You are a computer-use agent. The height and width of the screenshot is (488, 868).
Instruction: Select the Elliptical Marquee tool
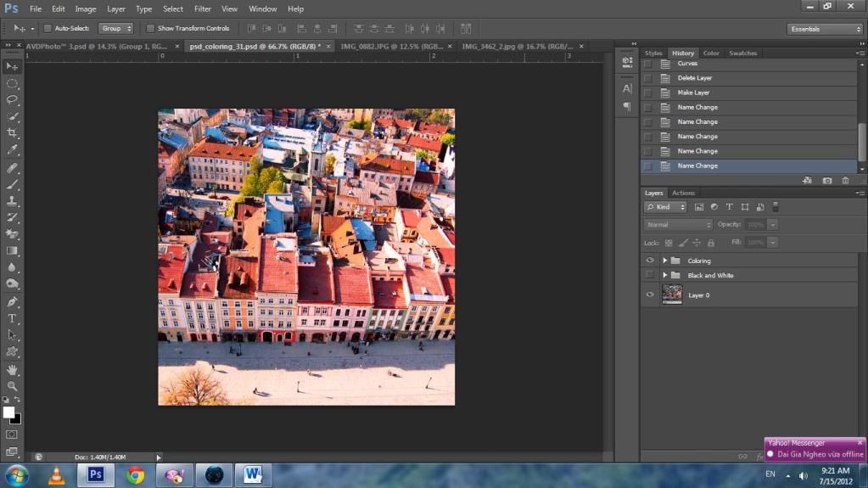coord(12,84)
